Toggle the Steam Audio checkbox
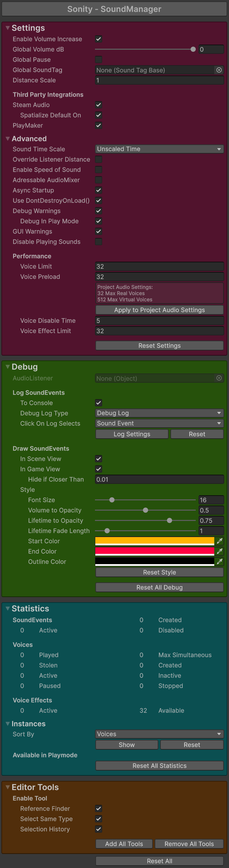Image resolution: width=229 pixels, height=868 pixels. (99, 105)
